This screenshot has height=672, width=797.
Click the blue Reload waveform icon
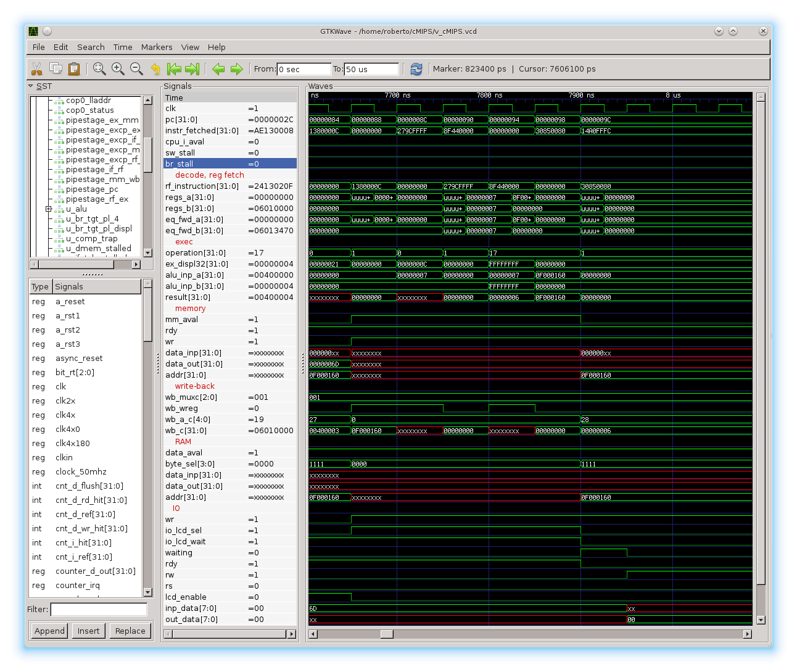(416, 68)
